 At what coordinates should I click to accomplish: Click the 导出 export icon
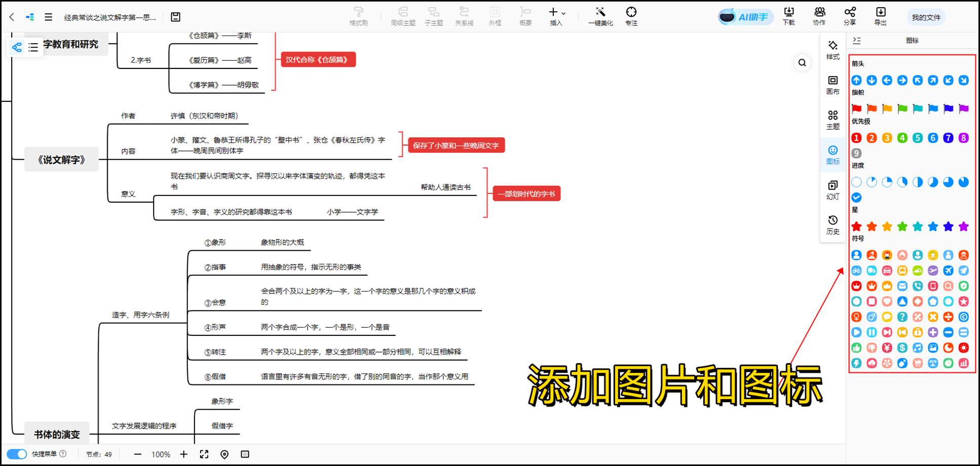pos(880,16)
